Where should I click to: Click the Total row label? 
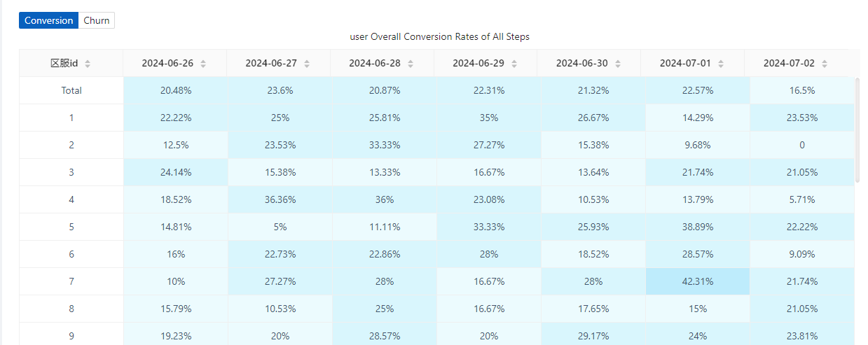[71, 90]
